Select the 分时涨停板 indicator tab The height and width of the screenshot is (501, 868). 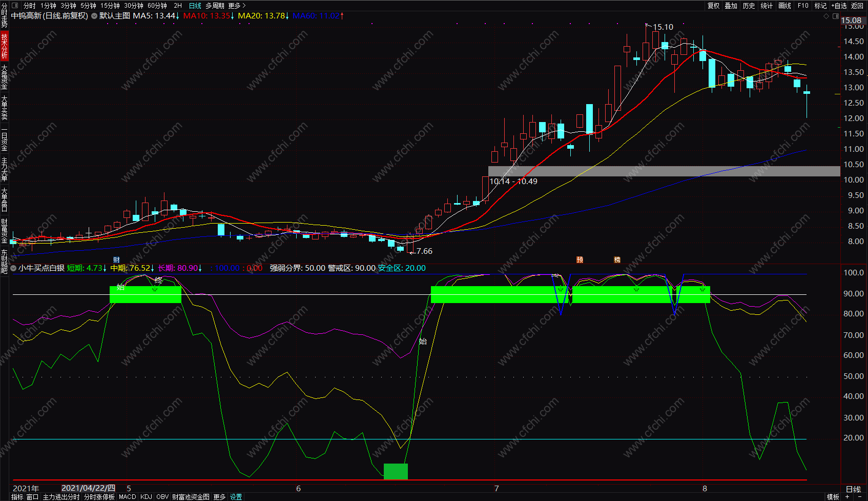(x=99, y=497)
